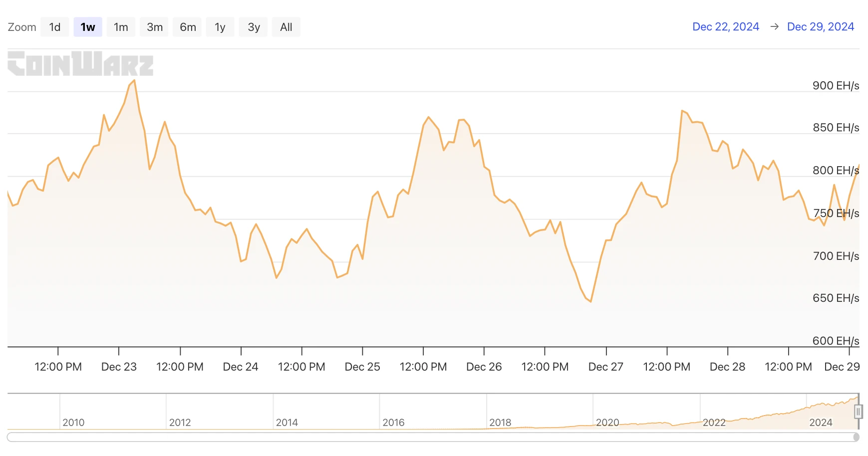The width and height of the screenshot is (868, 456).
Task: Click the arrow between date range fields
Action: (x=774, y=27)
